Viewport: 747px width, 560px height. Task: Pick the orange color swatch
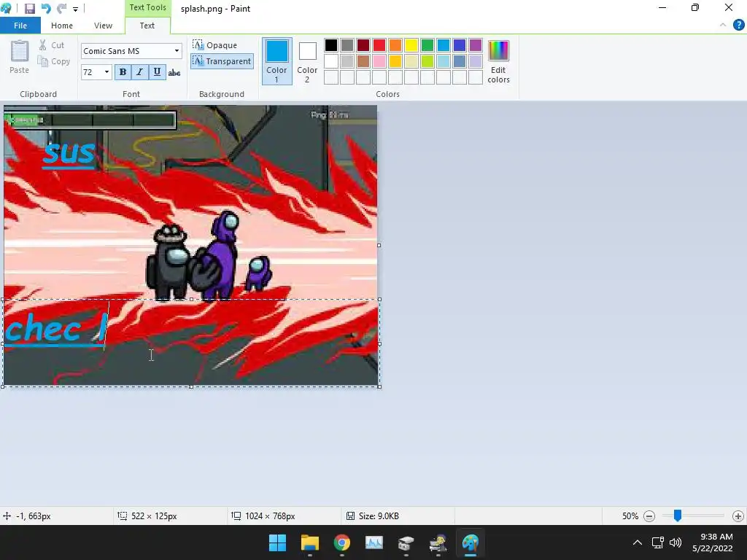point(395,45)
